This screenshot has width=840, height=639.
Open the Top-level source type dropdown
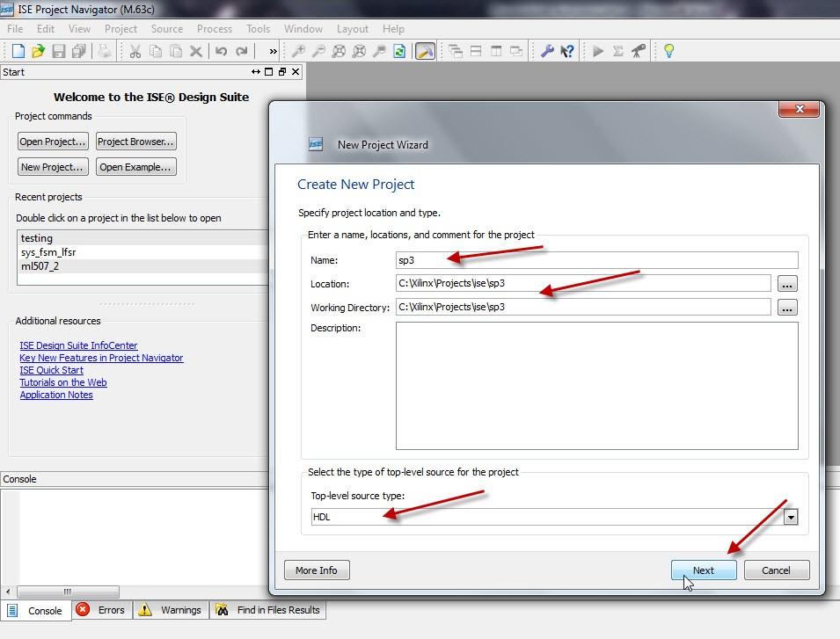(x=791, y=517)
